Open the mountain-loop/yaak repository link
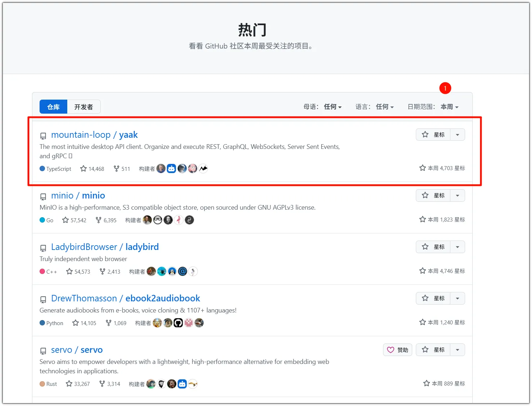 click(x=95, y=134)
